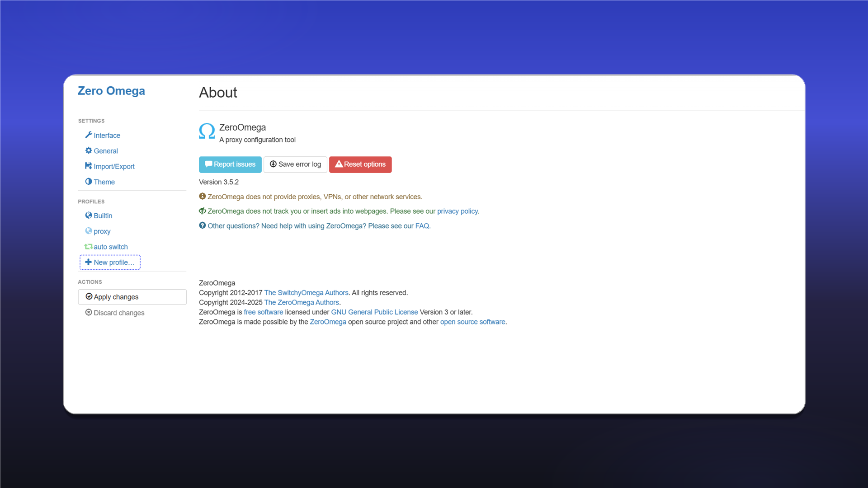
Task: Open the FAQ help link
Action: coord(422,226)
